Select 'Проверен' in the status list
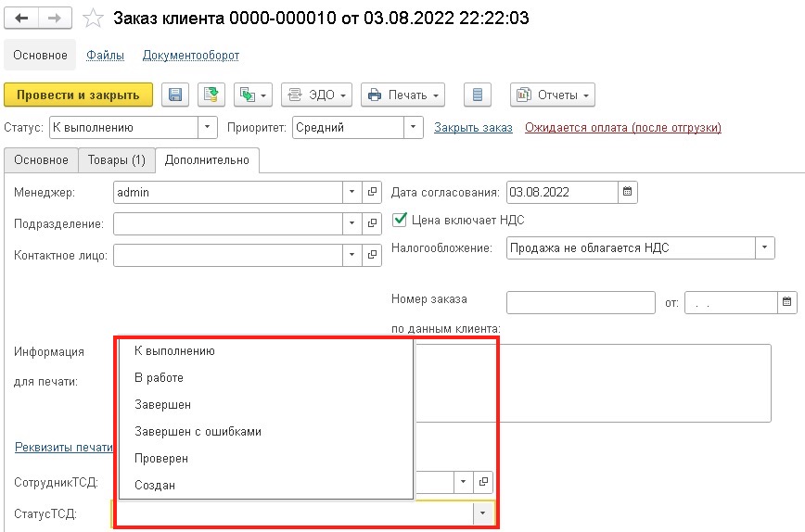The width and height of the screenshot is (805, 532). [x=266, y=458]
